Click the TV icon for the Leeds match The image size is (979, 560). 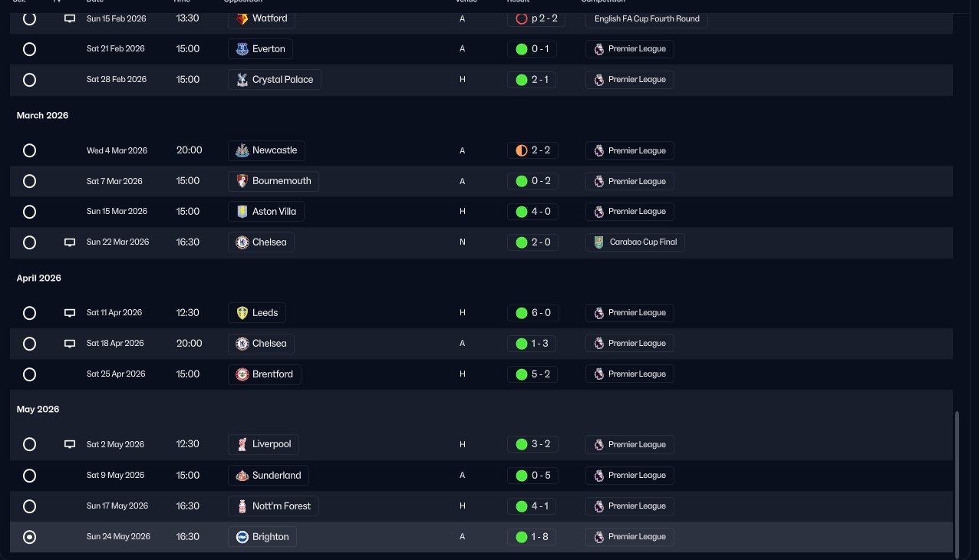(x=70, y=313)
